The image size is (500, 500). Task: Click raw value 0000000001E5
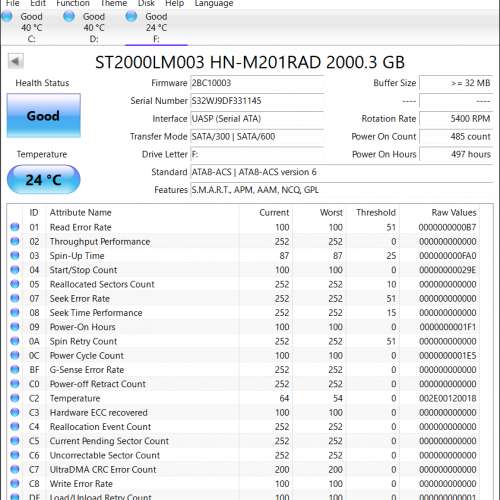click(448, 355)
